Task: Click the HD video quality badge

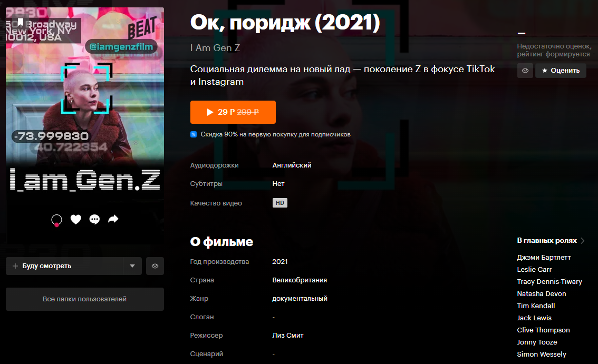Action: 280,203
